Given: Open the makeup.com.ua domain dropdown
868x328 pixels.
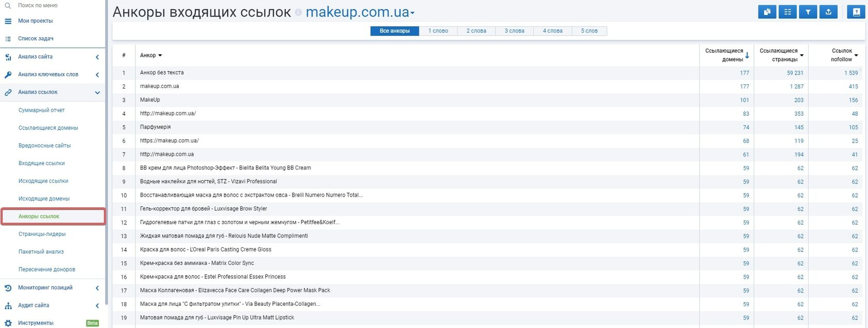Looking at the screenshot, I should coord(412,13).
